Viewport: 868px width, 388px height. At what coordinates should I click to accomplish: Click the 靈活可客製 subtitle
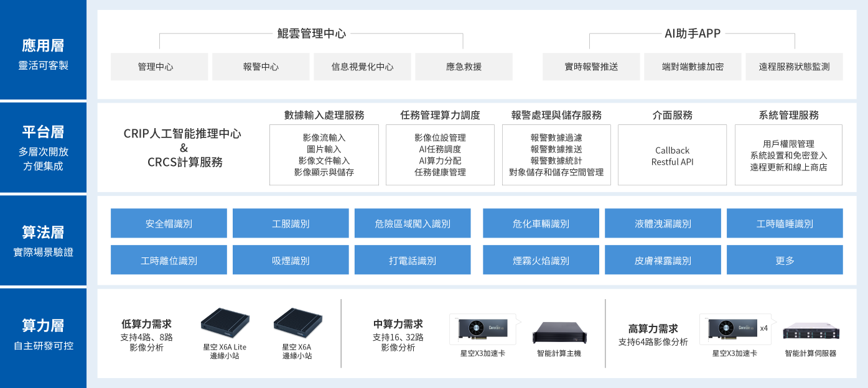pos(43,65)
